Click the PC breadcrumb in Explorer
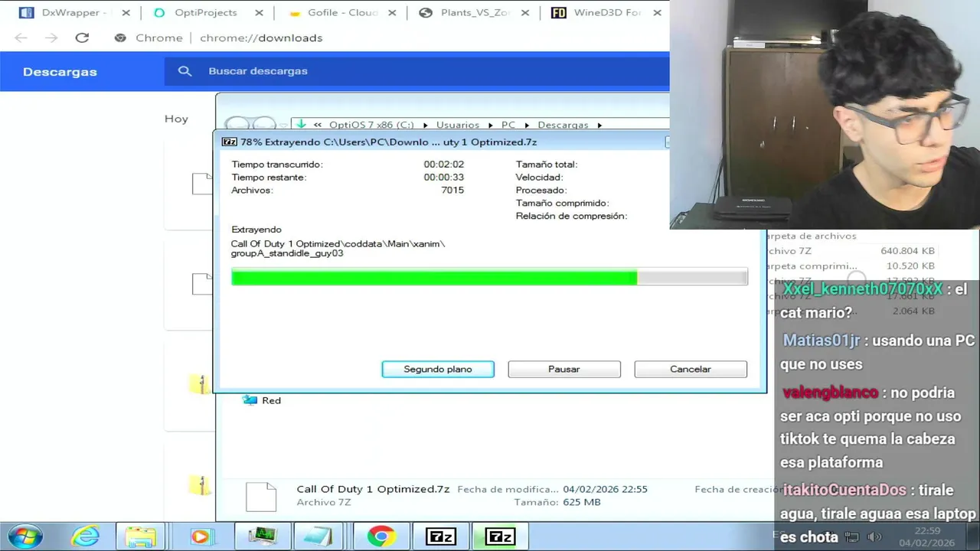This screenshot has width=980, height=551. click(x=508, y=125)
